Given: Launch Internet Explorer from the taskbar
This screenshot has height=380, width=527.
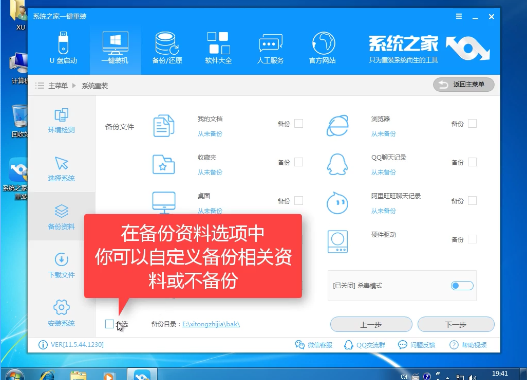Looking at the screenshot, I should [47, 375].
